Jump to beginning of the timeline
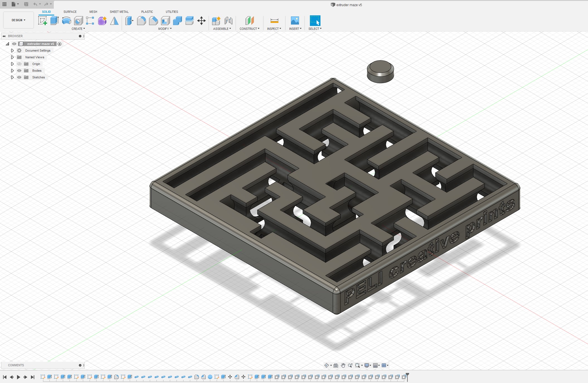 pos(4,377)
